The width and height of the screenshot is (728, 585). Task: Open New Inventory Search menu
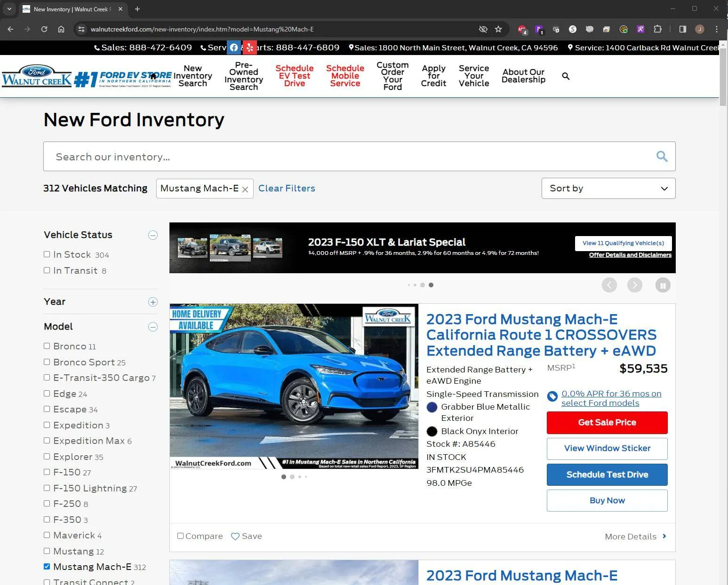point(192,76)
